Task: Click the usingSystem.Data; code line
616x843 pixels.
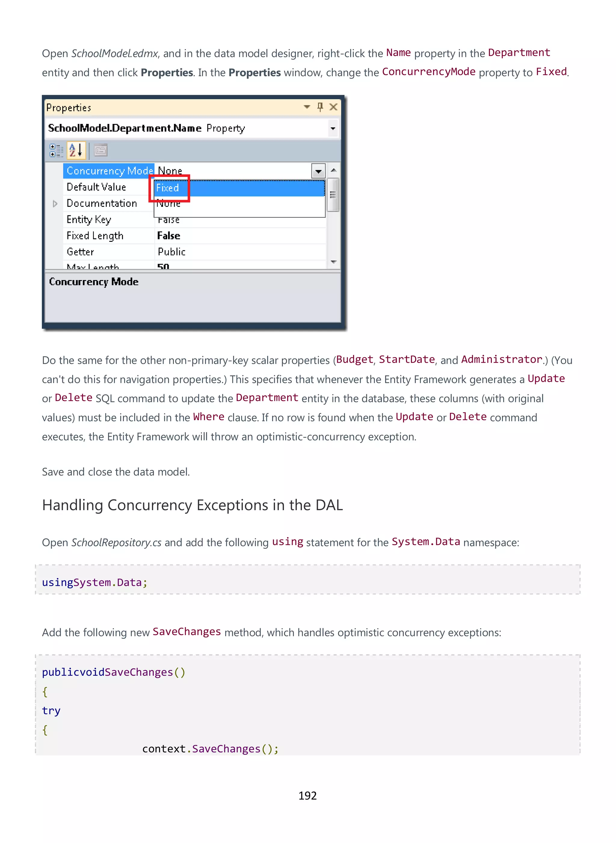Action: [95, 582]
